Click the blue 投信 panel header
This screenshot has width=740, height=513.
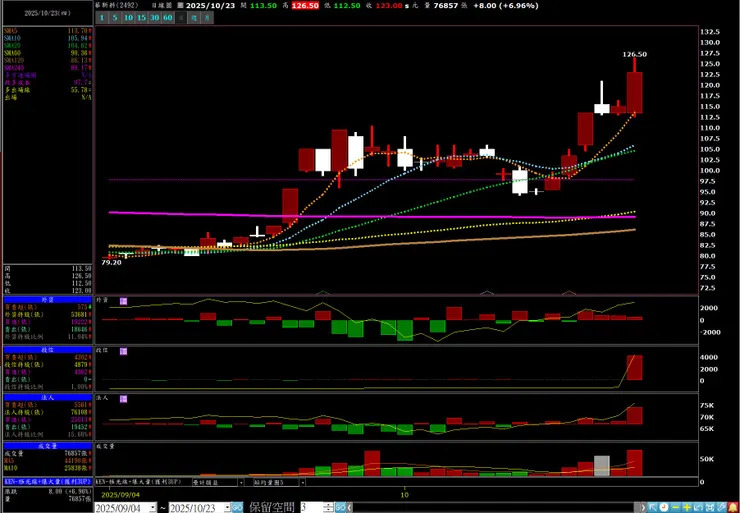click(x=48, y=350)
